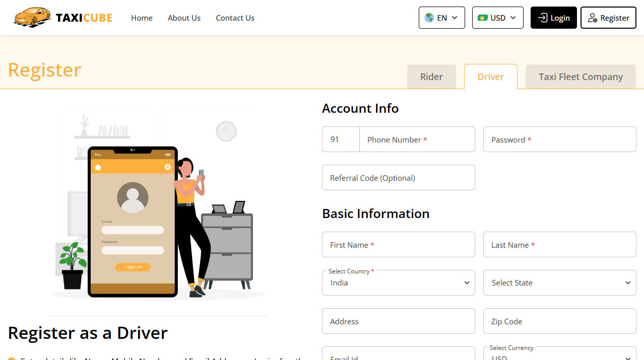Click the currency flag icon beside USD
Screen dimensions: 644x360
click(x=483, y=18)
